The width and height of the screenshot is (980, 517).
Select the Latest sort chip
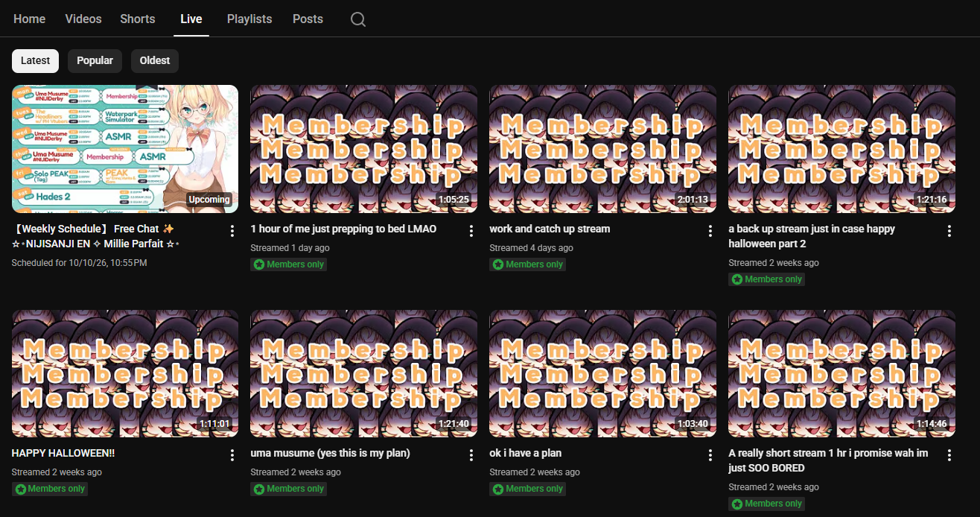pos(35,60)
